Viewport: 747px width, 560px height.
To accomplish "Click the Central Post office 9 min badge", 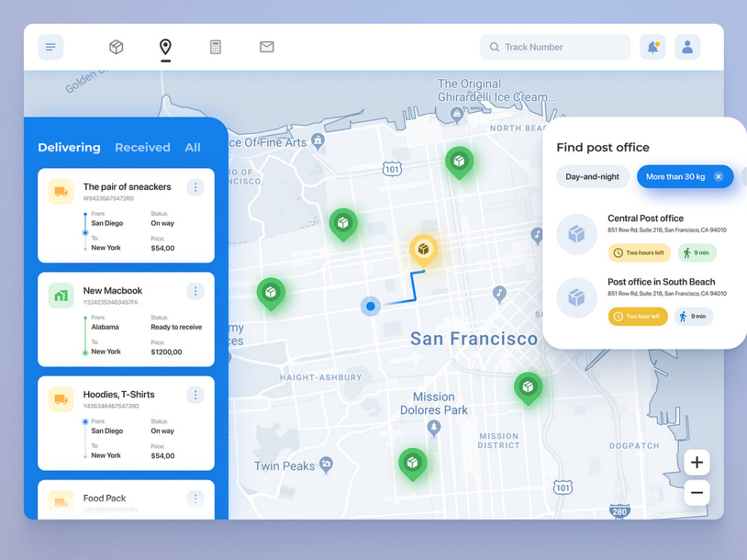I will [x=697, y=253].
